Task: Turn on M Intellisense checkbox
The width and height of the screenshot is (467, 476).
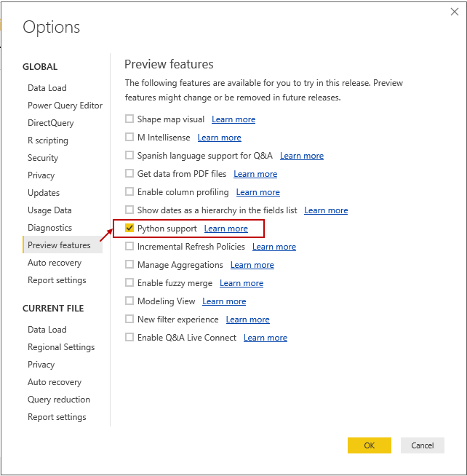Action: point(129,138)
